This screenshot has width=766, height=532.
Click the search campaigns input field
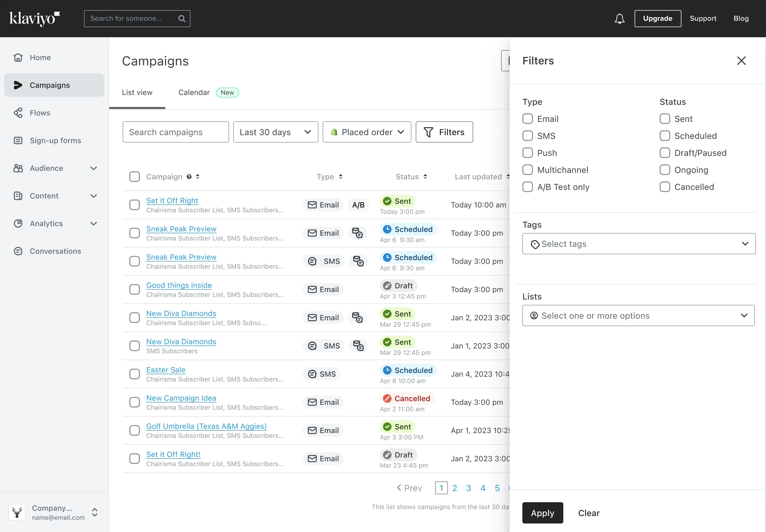(x=175, y=132)
